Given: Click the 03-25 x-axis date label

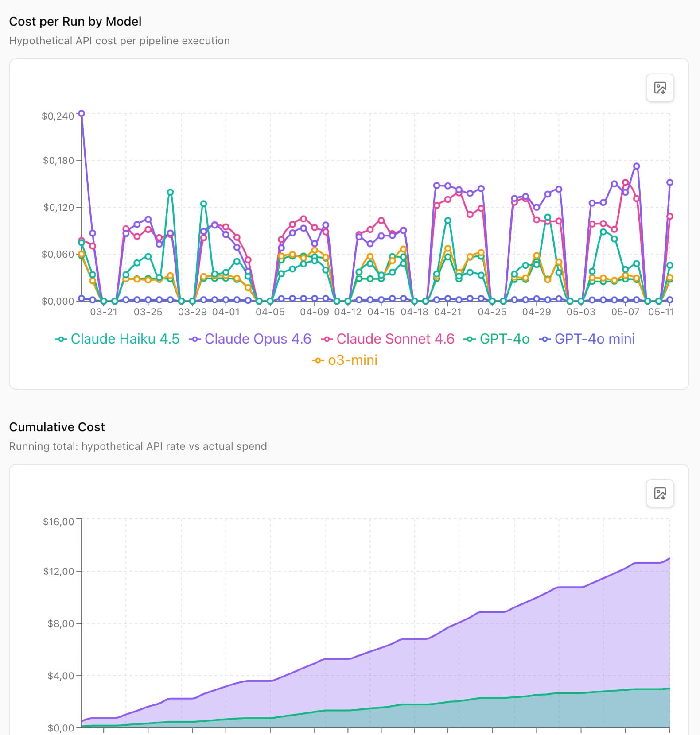Looking at the screenshot, I should [x=148, y=312].
